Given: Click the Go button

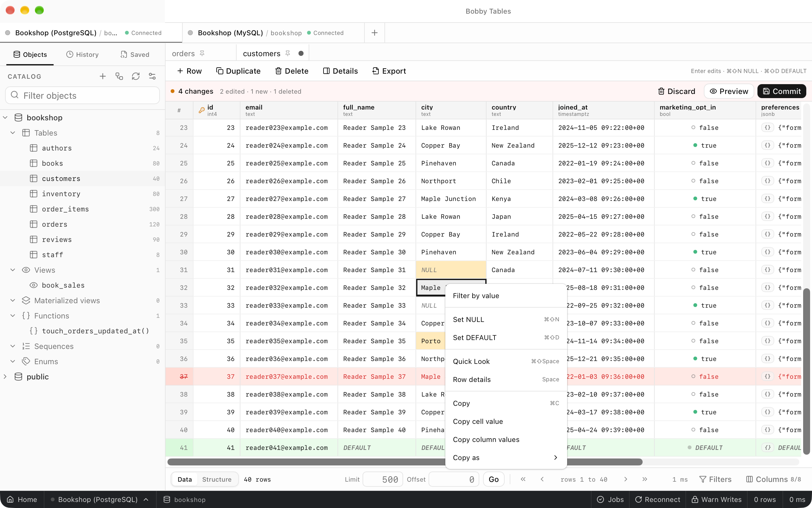Looking at the screenshot, I should pyautogui.click(x=493, y=479).
